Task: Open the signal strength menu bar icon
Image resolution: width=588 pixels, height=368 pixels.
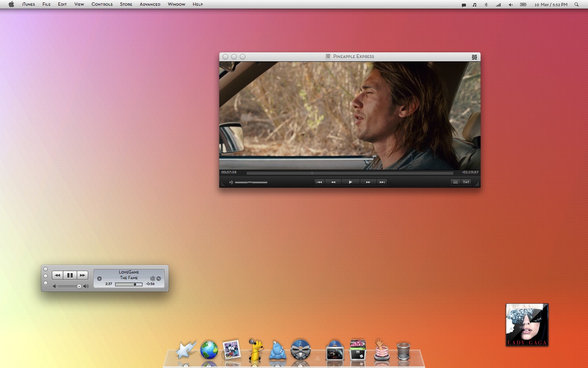Action: [498, 4]
